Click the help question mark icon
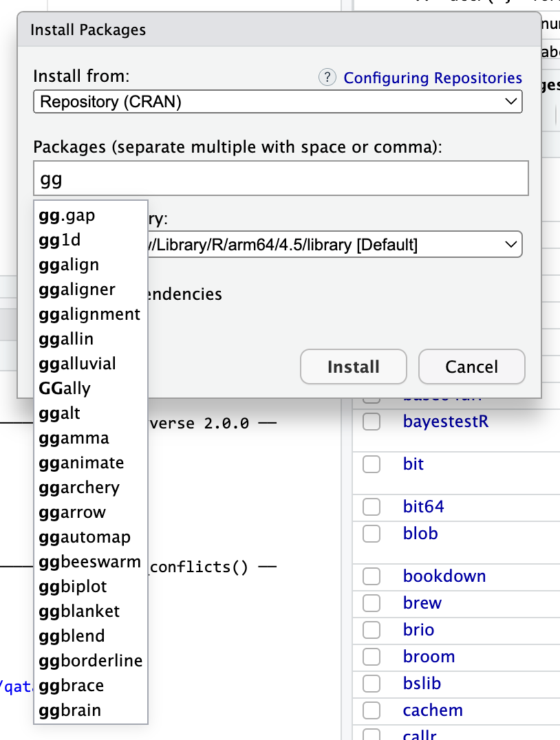 click(327, 78)
